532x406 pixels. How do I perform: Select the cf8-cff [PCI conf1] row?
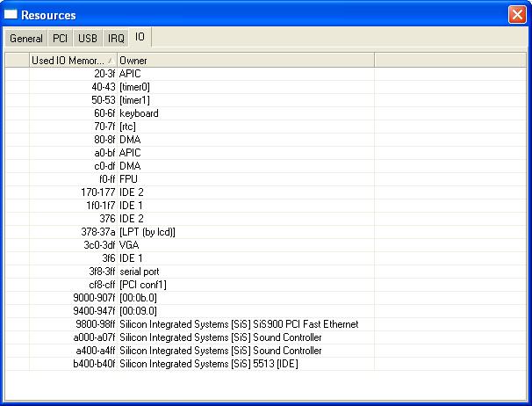[x=266, y=285]
